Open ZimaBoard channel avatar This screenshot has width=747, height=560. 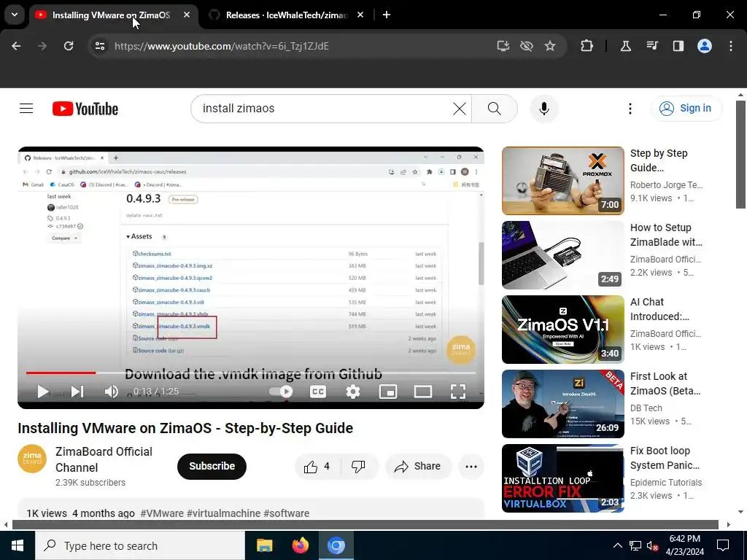click(x=32, y=459)
